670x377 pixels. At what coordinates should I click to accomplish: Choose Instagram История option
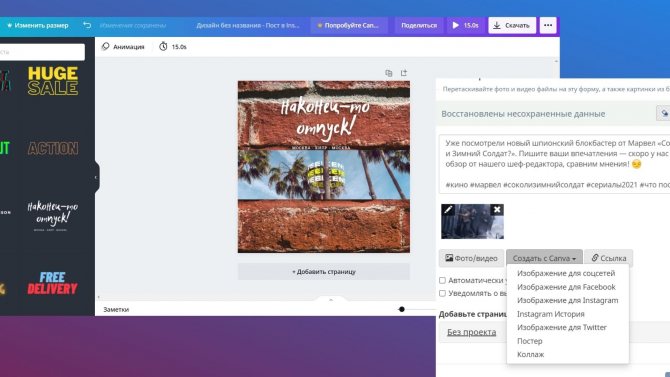(550, 314)
